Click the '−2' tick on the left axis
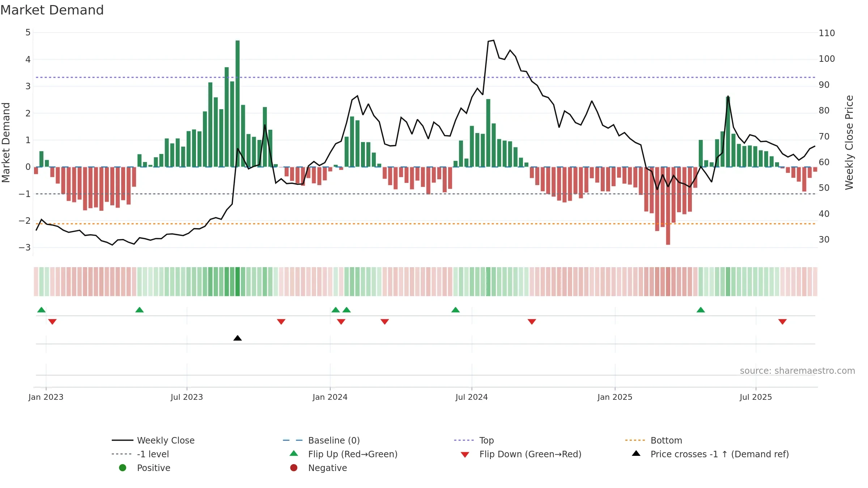Screen dimensions: 868x488 pos(25,221)
